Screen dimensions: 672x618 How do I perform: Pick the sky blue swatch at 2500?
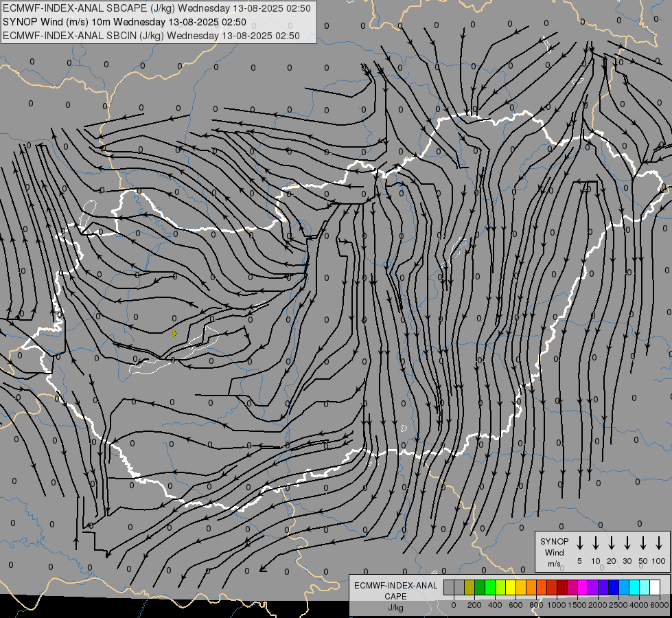click(x=624, y=587)
